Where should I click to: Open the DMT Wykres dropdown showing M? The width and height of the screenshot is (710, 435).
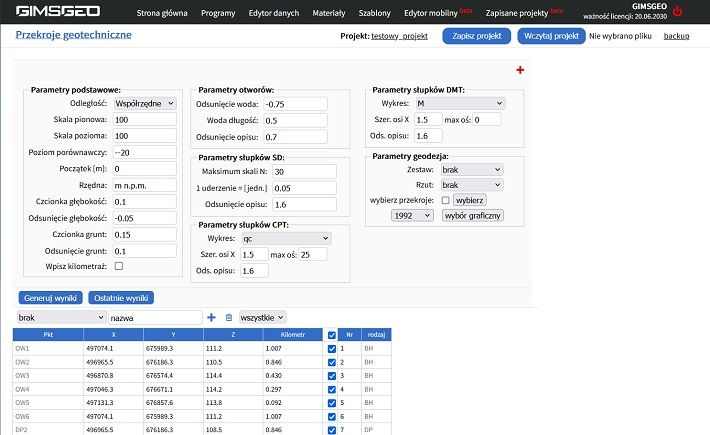coord(460,103)
